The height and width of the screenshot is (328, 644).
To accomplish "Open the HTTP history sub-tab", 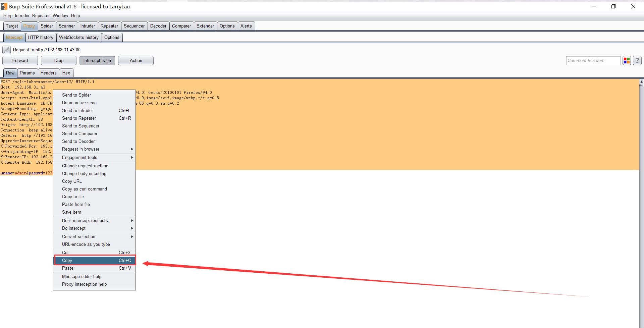I will (41, 38).
